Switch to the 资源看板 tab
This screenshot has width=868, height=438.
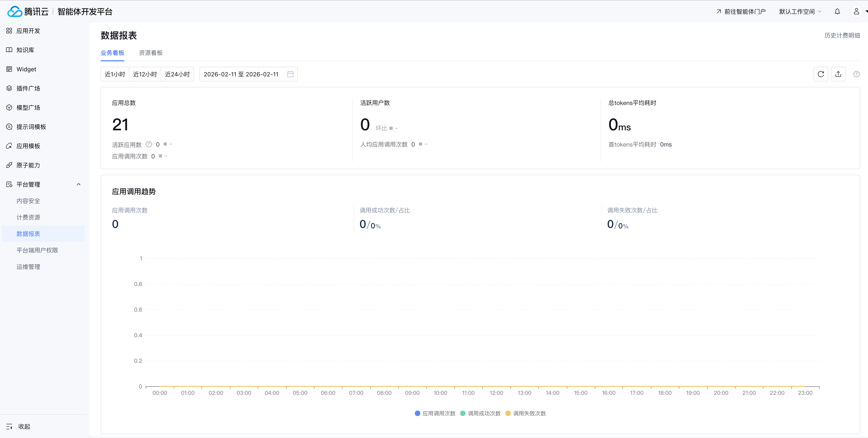pos(151,53)
